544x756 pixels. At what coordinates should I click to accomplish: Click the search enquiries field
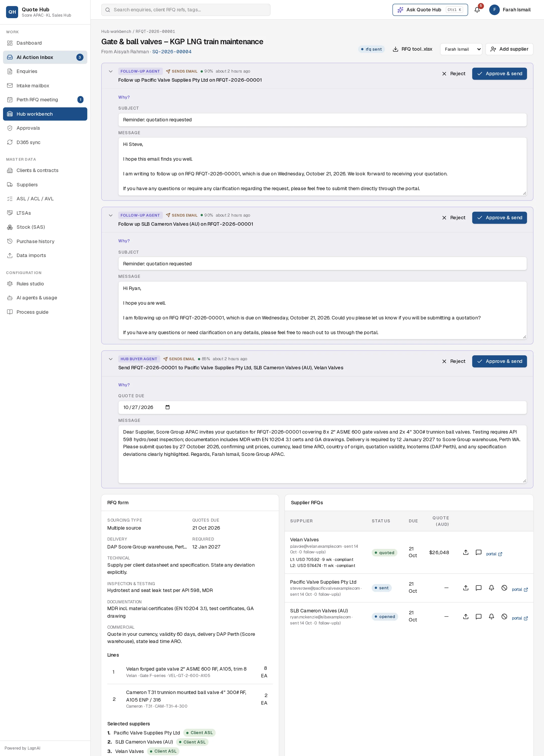click(186, 10)
